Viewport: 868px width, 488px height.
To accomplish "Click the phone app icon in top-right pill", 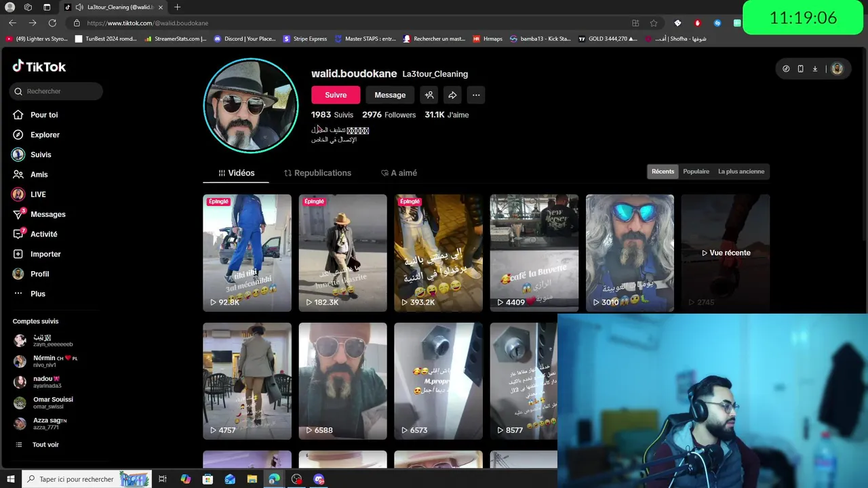I will point(800,68).
